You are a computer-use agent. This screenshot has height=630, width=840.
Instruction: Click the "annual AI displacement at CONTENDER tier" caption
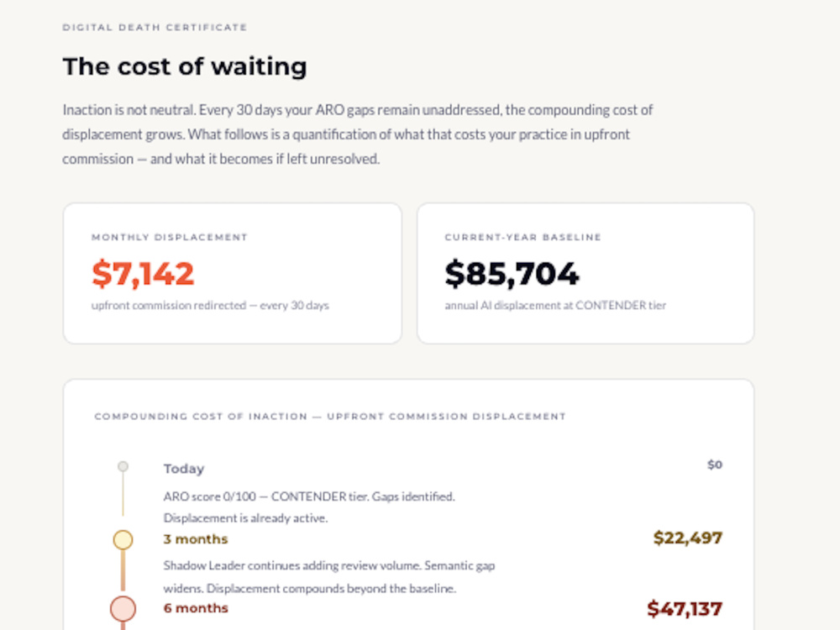[555, 306]
